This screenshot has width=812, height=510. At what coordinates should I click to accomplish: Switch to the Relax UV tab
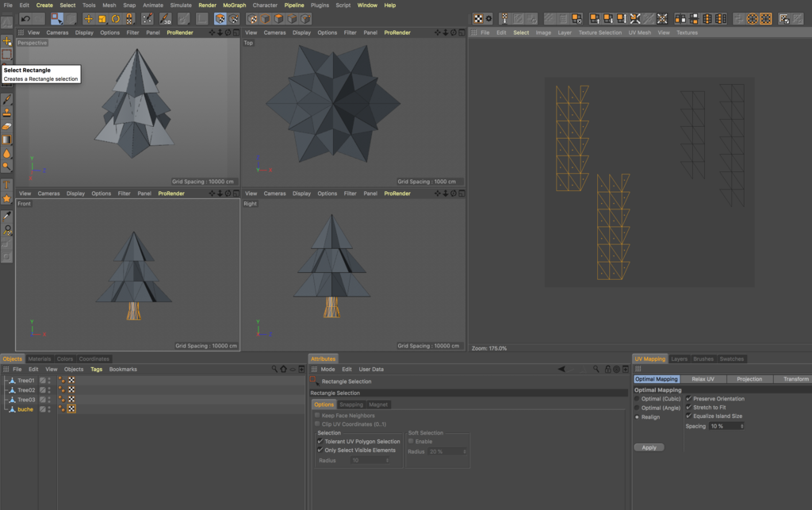pyautogui.click(x=703, y=379)
